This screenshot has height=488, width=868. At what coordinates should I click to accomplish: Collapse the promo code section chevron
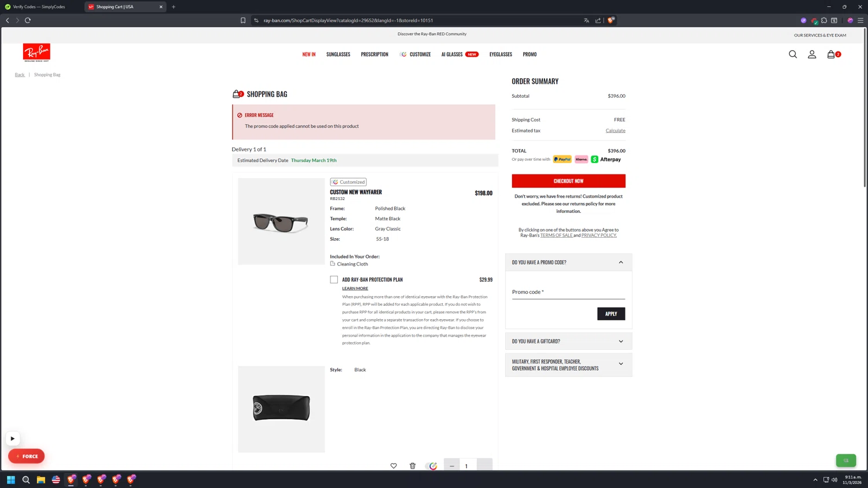coord(621,263)
